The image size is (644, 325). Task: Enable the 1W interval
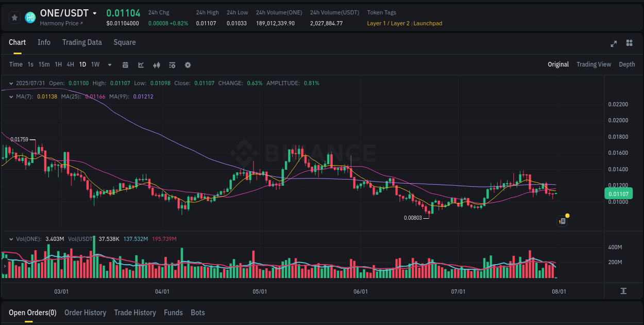95,64
